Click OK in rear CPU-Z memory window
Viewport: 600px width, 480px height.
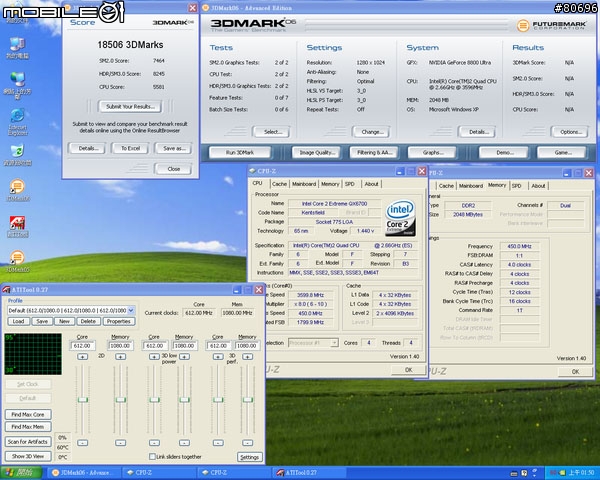tap(575, 371)
